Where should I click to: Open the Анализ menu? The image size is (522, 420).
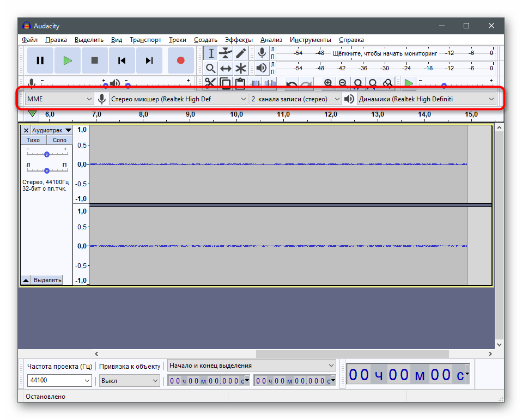(x=271, y=40)
